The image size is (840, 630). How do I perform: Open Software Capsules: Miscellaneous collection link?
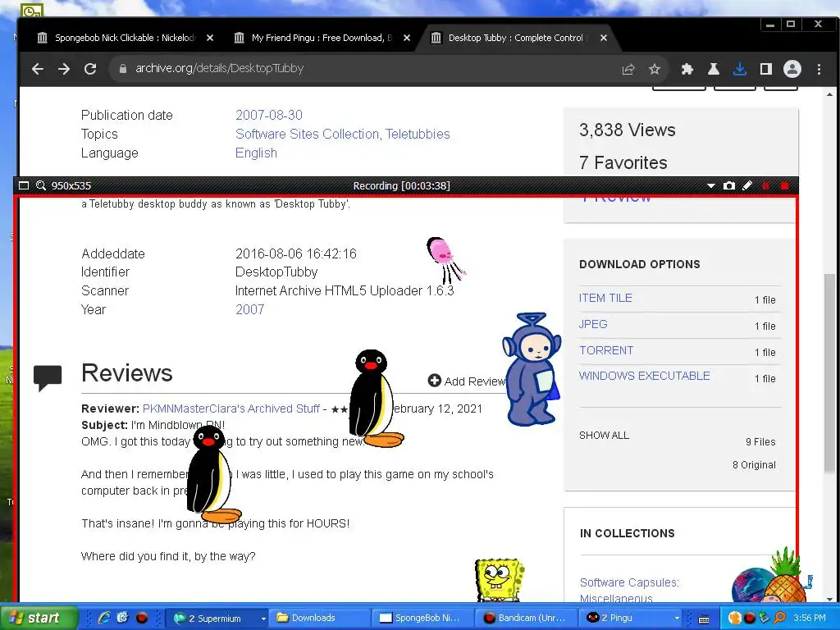click(x=629, y=591)
